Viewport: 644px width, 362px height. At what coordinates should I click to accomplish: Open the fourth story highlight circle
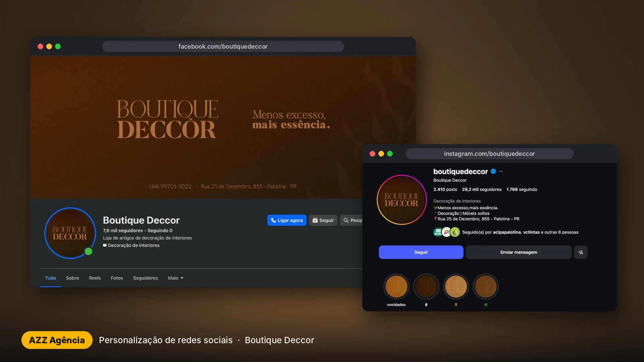(486, 287)
